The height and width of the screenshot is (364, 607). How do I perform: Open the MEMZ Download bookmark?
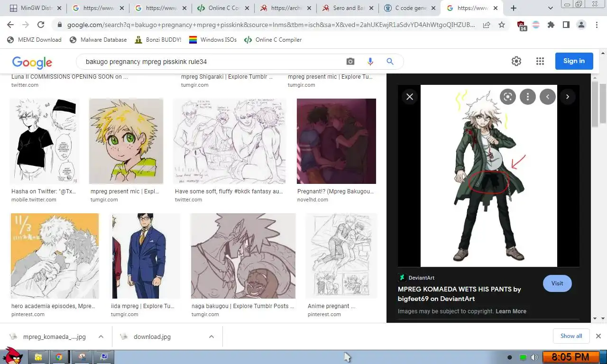pos(34,40)
